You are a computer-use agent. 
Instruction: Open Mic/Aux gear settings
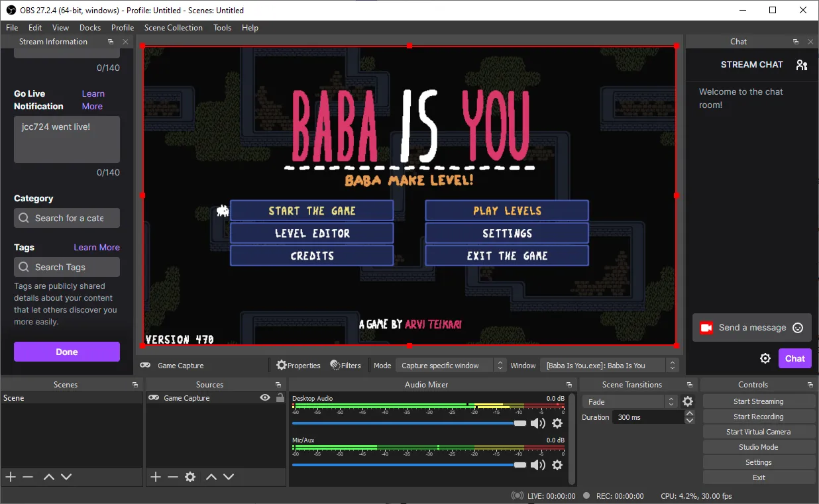557,465
